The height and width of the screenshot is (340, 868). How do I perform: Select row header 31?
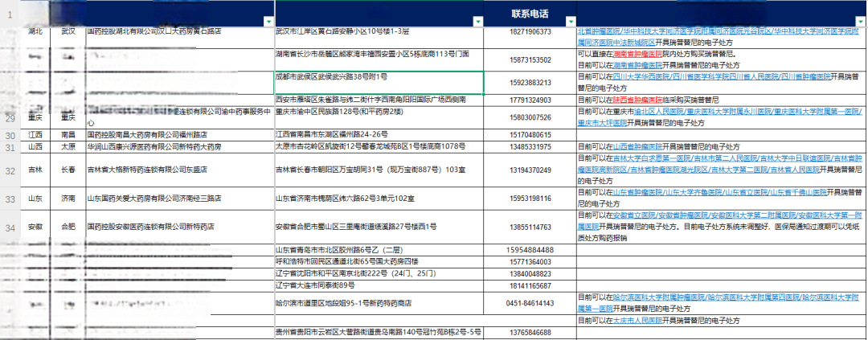point(10,147)
